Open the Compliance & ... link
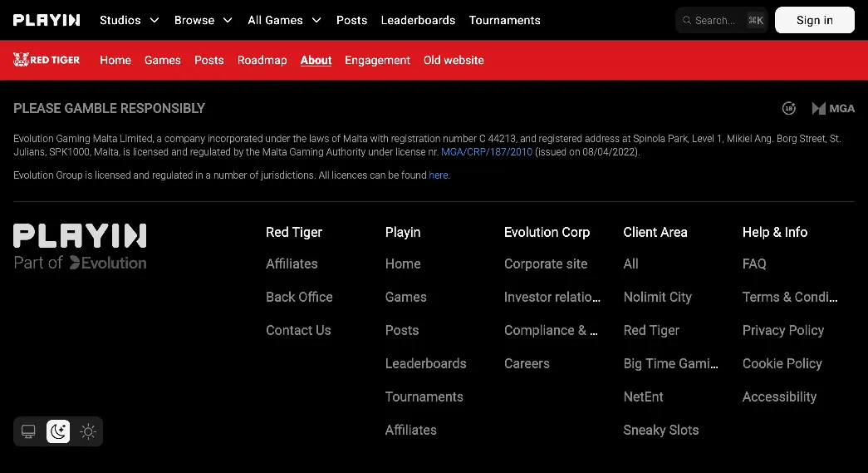 coord(551,330)
